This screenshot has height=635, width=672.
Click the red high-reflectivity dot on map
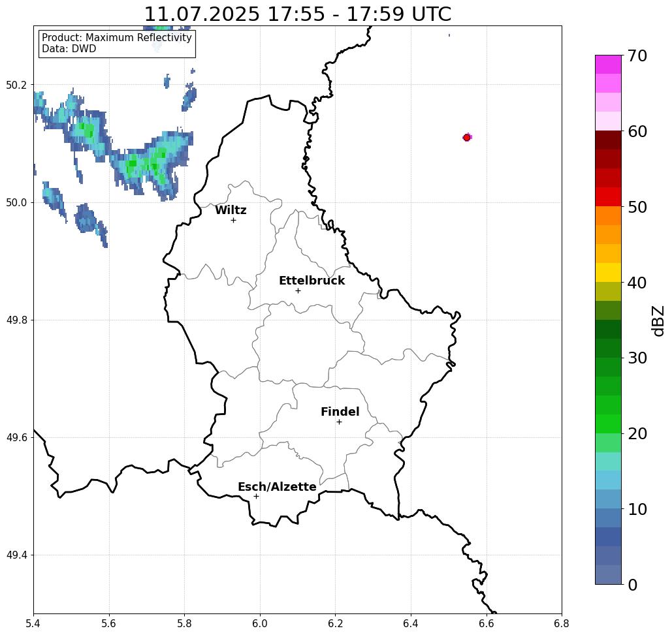pos(467,138)
